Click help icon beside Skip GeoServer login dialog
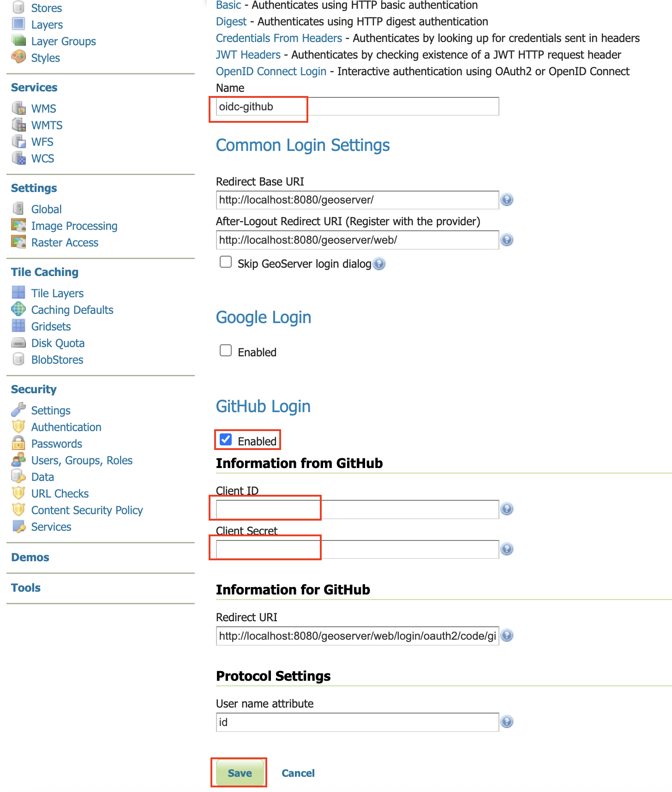 (379, 264)
